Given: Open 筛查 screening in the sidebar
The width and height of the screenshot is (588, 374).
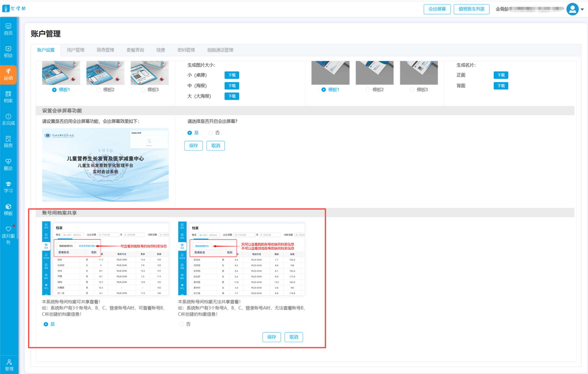Looking at the screenshot, I should coord(8,142).
